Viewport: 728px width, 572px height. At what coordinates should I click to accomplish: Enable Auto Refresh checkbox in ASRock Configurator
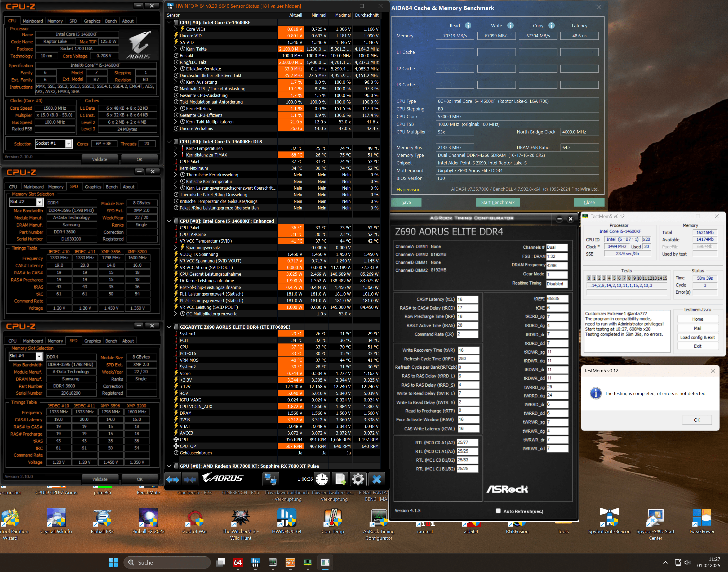[x=498, y=511]
